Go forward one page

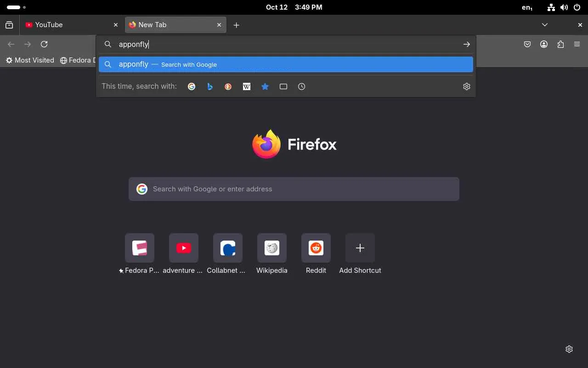point(28,44)
